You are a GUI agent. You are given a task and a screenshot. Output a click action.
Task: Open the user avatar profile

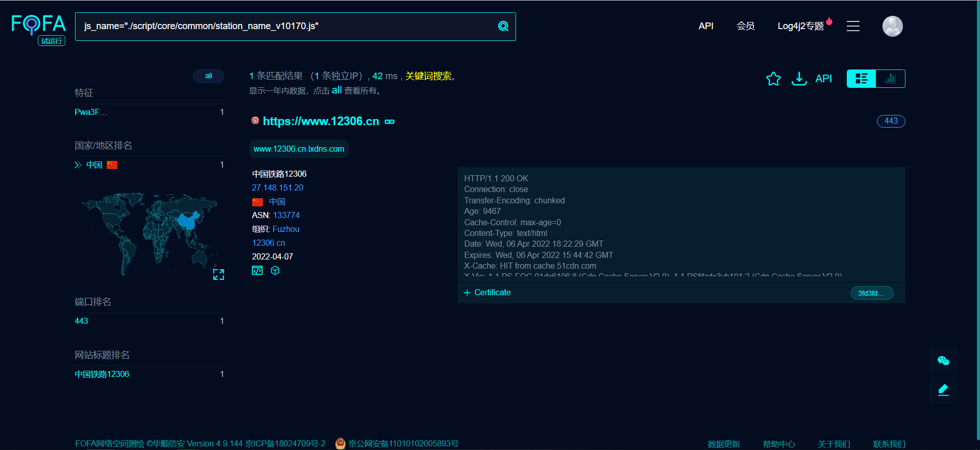click(x=892, y=26)
